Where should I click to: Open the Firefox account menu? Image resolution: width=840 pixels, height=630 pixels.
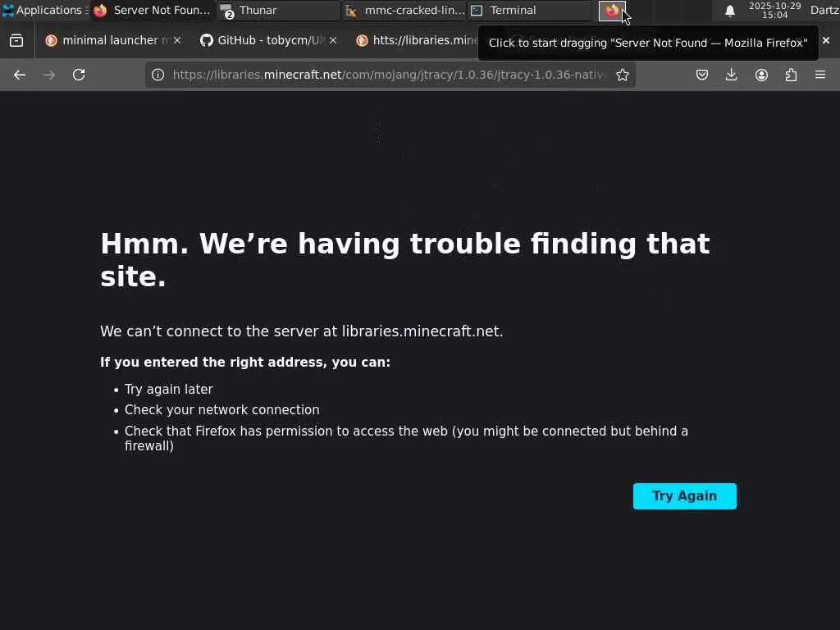tap(761, 75)
